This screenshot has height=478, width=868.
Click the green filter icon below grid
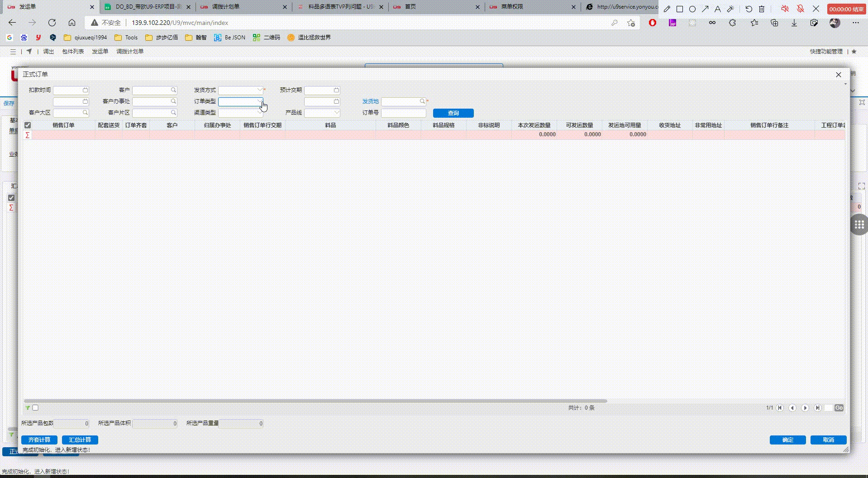28,408
